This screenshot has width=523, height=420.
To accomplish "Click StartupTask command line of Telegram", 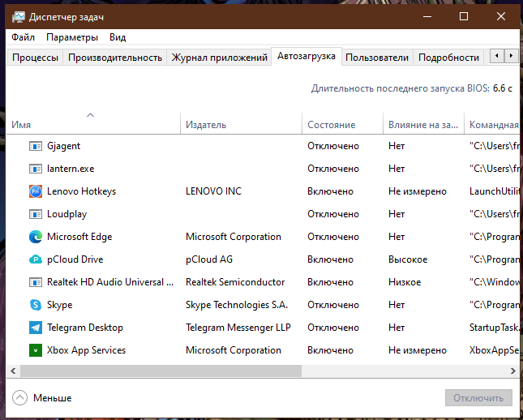I will [495, 328].
